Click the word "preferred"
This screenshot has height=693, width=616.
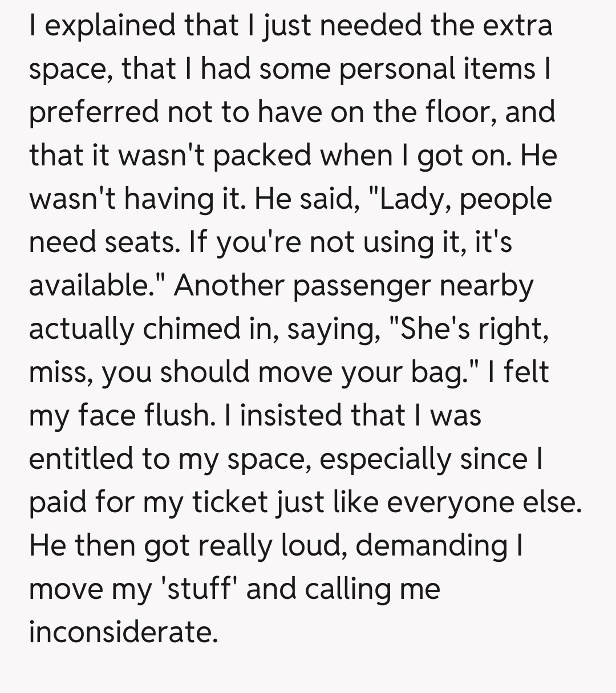point(94,112)
